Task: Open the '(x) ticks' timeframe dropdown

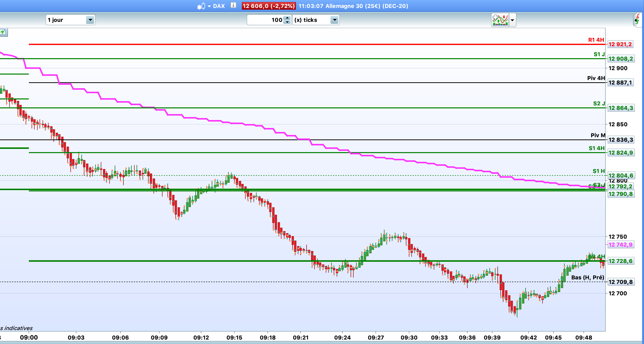Action: (x=316, y=20)
